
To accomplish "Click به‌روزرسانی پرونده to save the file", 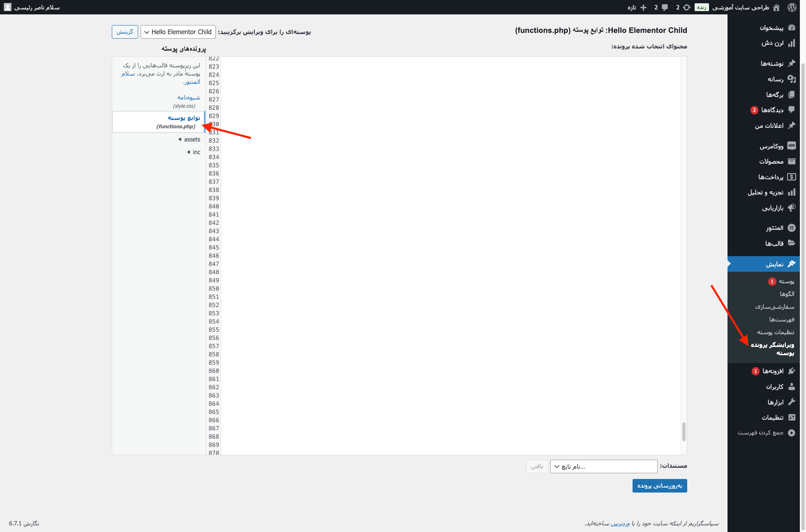I will (660, 486).
